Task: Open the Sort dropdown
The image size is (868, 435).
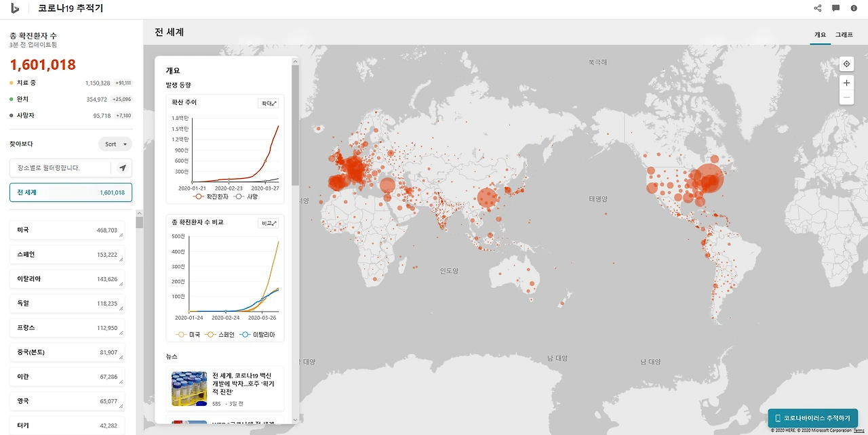Action: pyautogui.click(x=115, y=144)
